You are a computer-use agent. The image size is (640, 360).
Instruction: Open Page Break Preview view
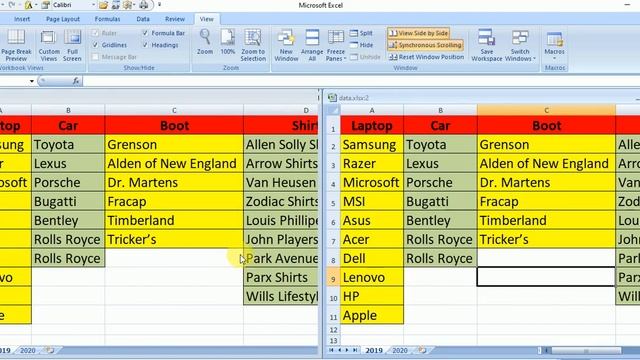pos(16,46)
